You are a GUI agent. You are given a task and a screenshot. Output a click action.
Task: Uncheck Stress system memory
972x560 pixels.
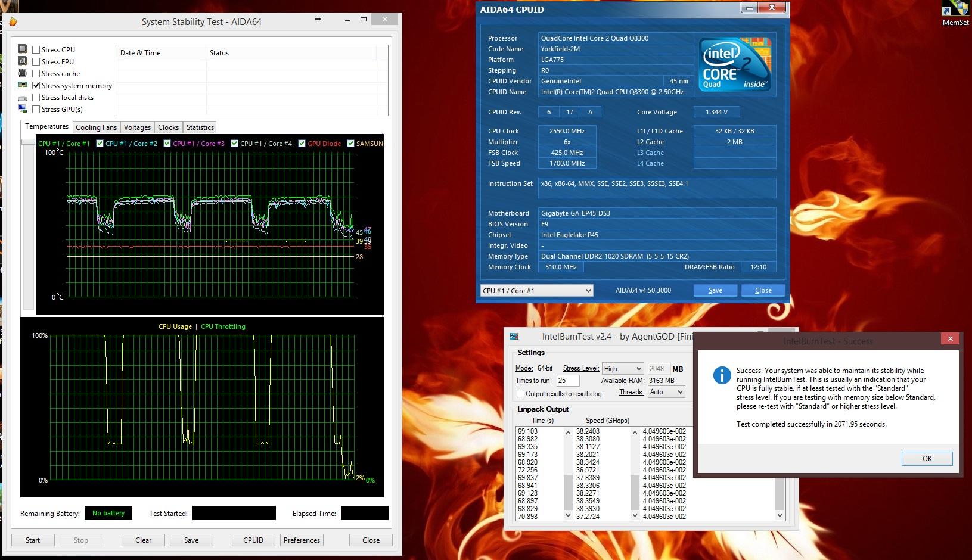36,86
